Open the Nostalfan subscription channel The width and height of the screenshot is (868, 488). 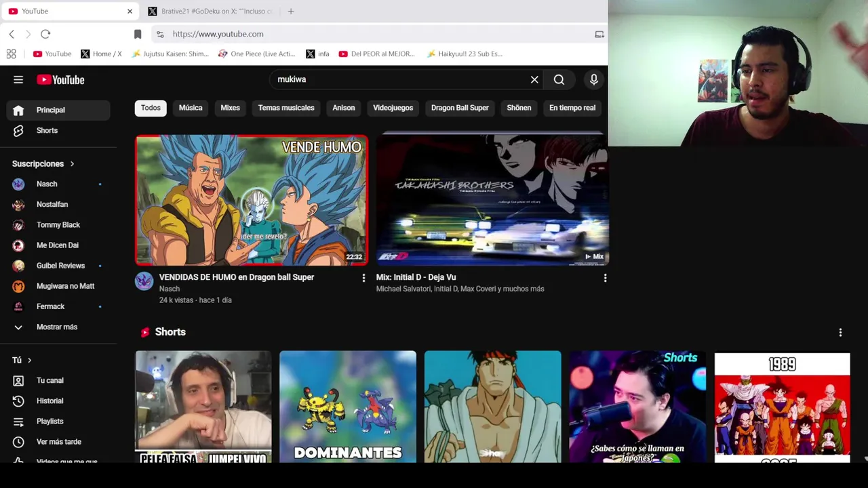coord(58,205)
